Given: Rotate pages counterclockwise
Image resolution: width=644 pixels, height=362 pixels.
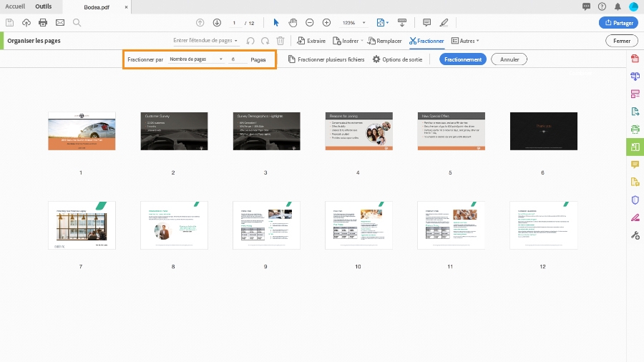Looking at the screenshot, I should tap(250, 41).
